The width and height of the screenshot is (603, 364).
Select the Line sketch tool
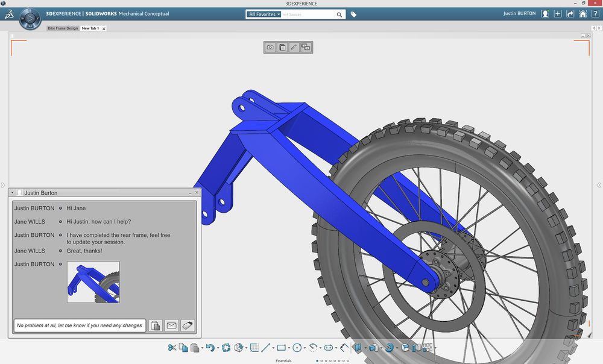coord(265,348)
